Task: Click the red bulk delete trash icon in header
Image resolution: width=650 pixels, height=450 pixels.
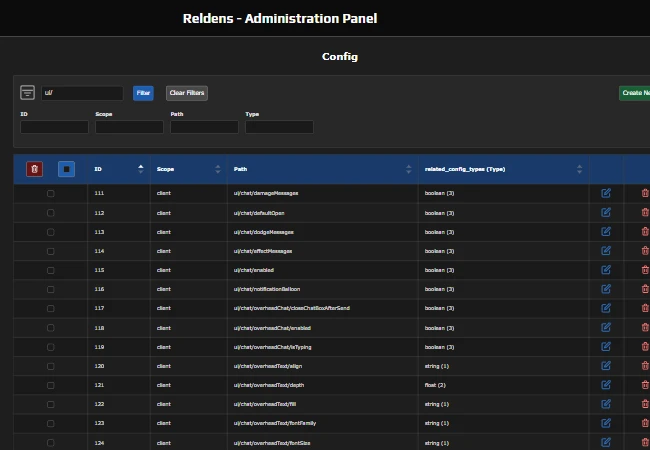Action: (x=34, y=169)
